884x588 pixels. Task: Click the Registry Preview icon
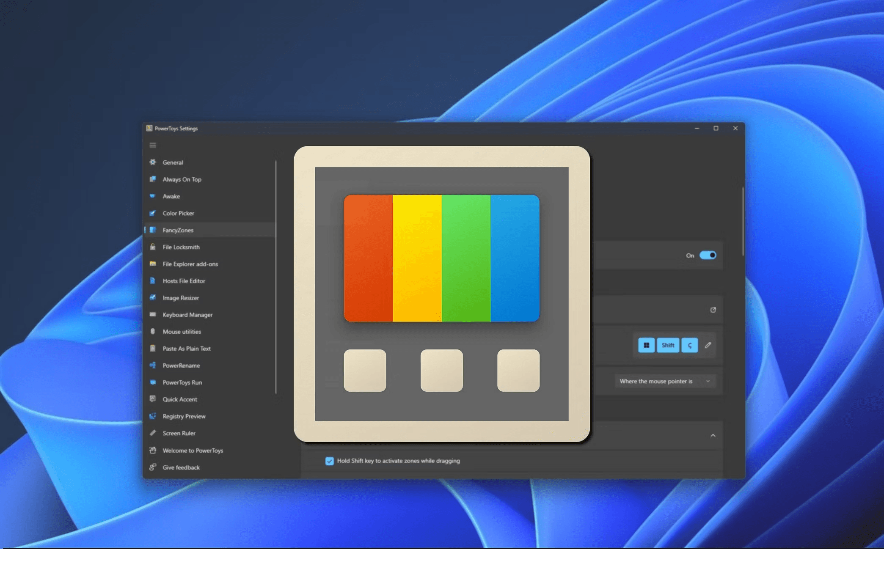(153, 416)
